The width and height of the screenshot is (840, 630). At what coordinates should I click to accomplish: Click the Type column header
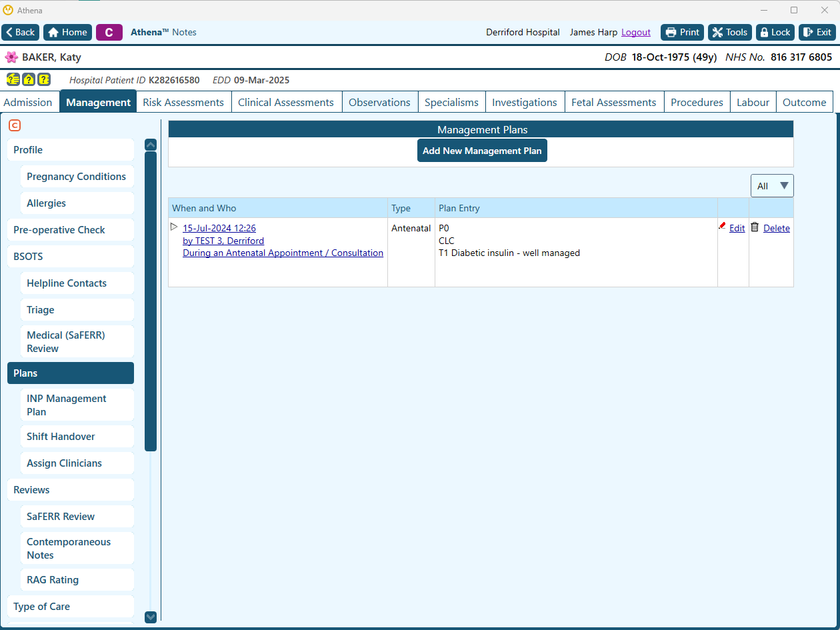pos(411,208)
